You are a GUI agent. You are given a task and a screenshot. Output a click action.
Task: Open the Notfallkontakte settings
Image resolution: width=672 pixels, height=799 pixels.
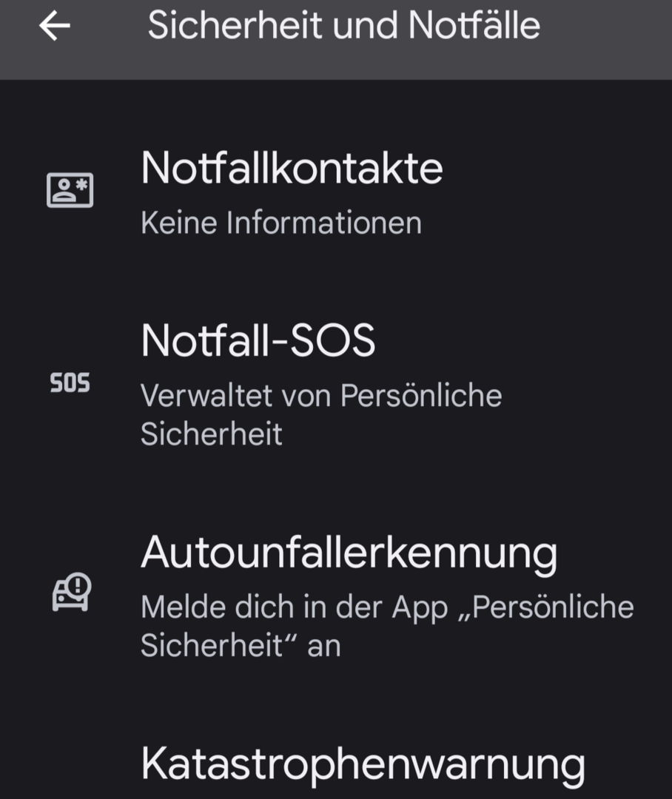coord(292,169)
